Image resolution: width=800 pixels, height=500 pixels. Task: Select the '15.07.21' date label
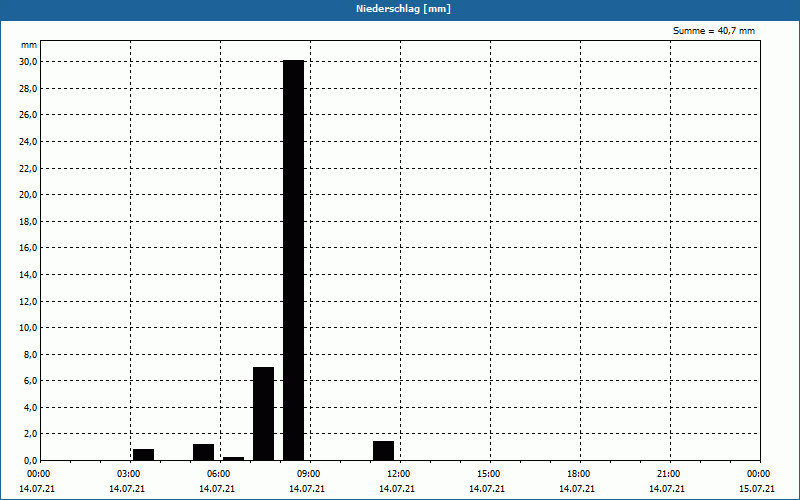(x=757, y=489)
